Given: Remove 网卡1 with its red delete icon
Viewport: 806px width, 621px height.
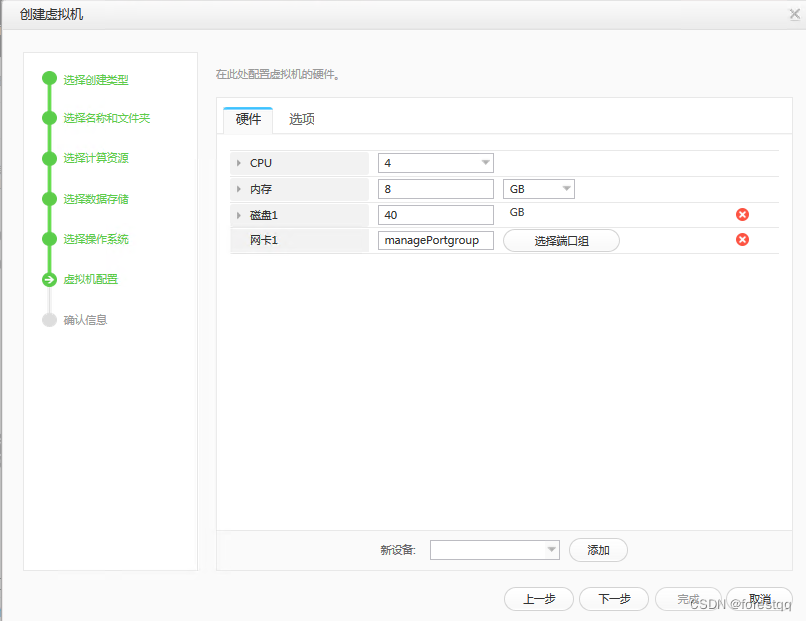Looking at the screenshot, I should click(742, 240).
